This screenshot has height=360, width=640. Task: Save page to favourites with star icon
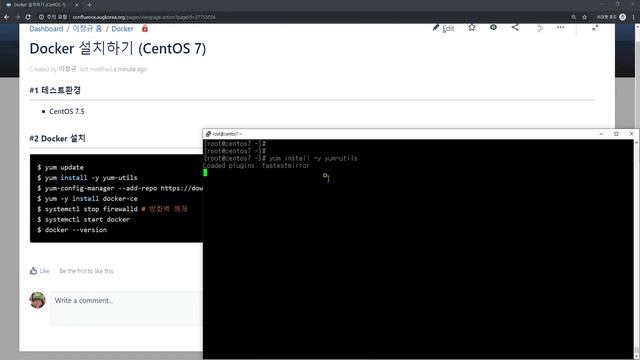472,27
